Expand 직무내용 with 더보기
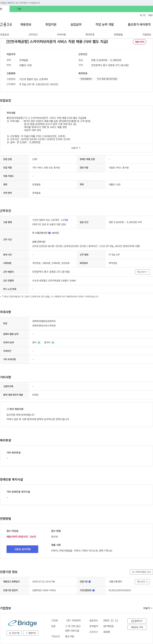 click(76, 148)
